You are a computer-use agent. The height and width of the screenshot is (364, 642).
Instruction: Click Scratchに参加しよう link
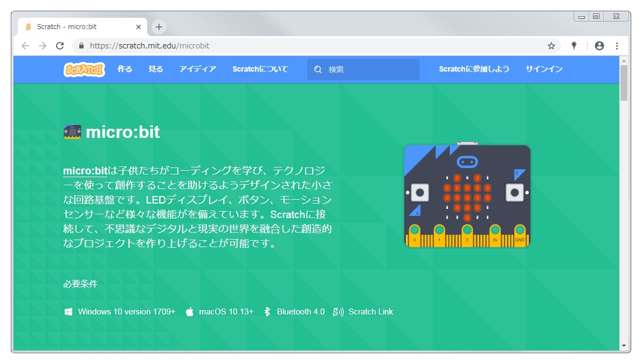[474, 69]
